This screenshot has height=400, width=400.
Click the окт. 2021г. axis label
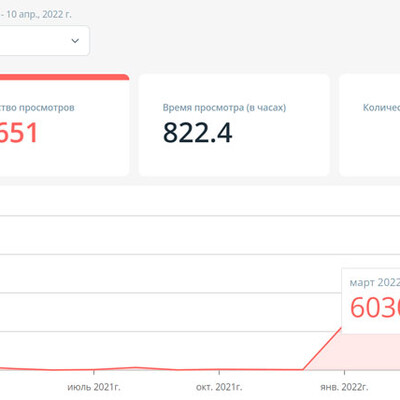click(x=219, y=387)
